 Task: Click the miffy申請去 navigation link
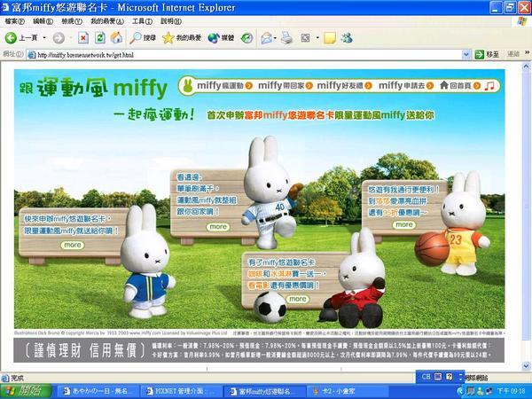pyautogui.click(x=406, y=85)
